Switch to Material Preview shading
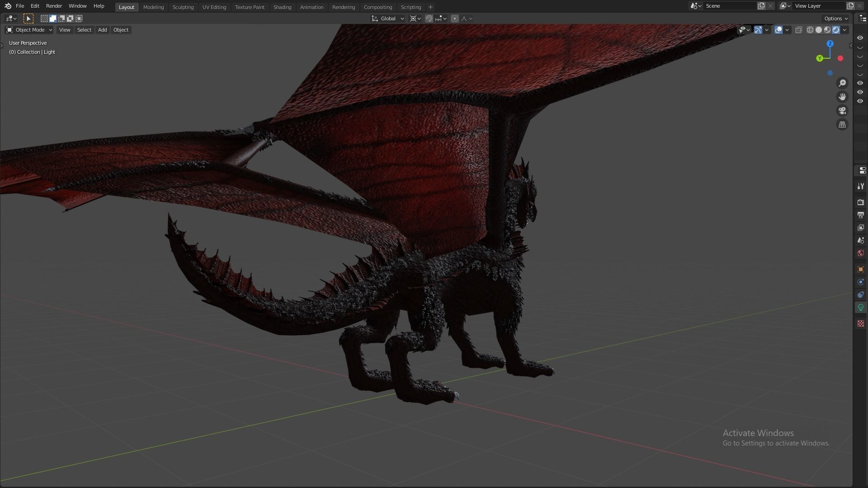 [x=827, y=30]
